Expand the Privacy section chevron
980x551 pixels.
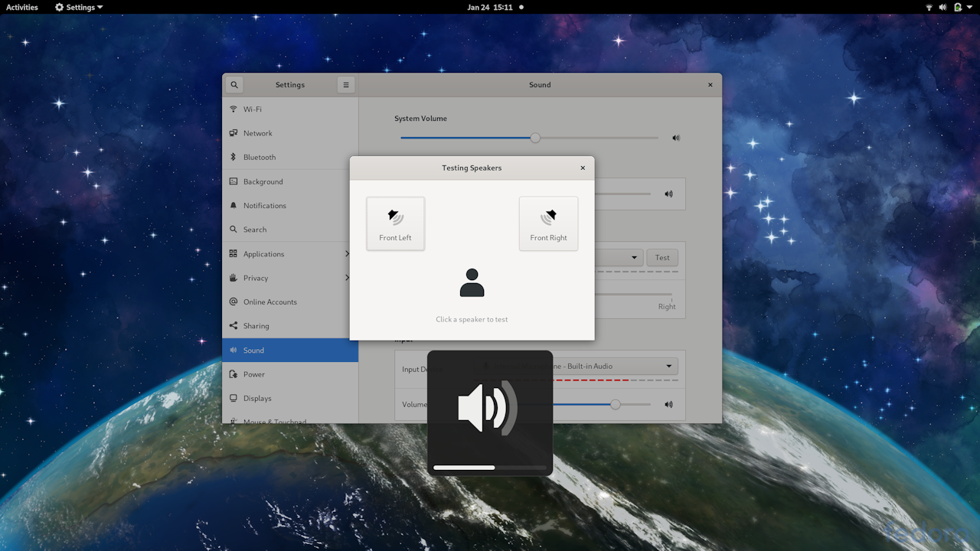click(x=347, y=278)
